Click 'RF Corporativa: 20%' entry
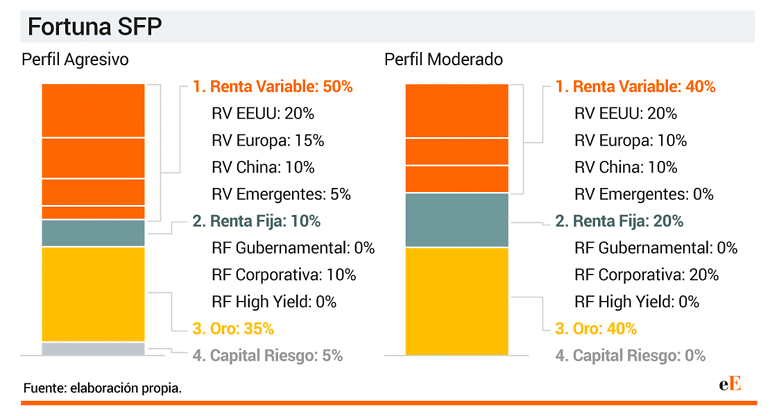The width and height of the screenshot is (770, 416). [x=647, y=275]
